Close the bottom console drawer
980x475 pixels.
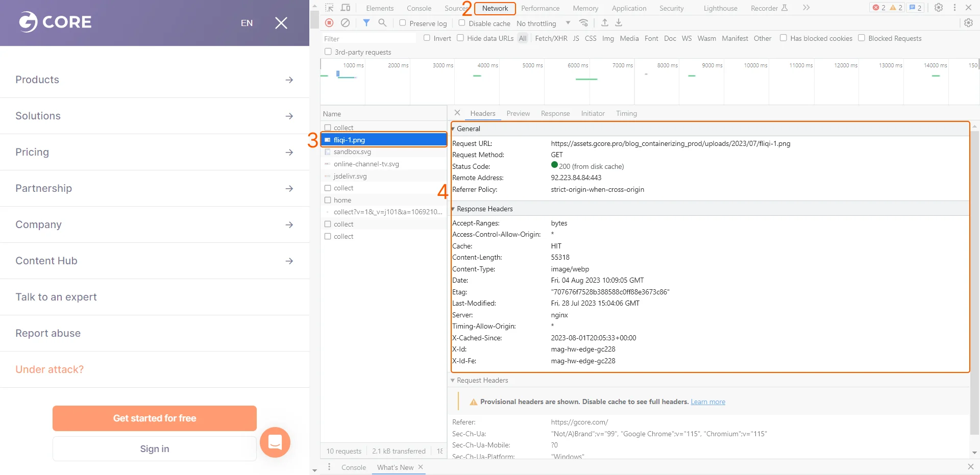pos(970,467)
